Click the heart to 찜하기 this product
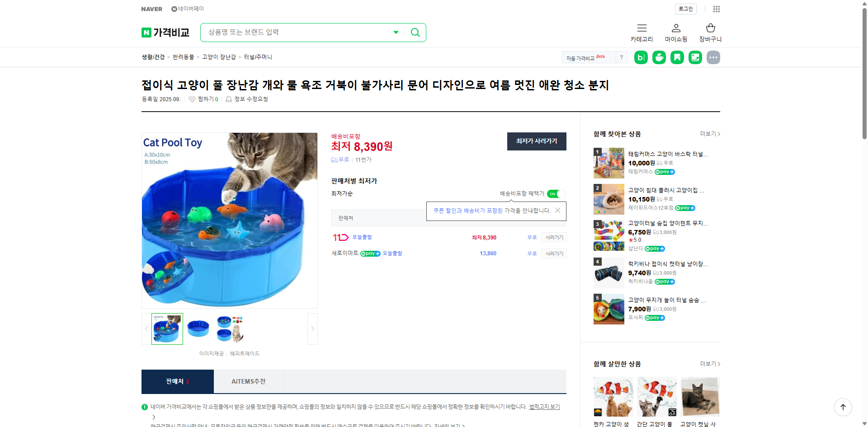This screenshot has width=868, height=427. click(x=192, y=99)
